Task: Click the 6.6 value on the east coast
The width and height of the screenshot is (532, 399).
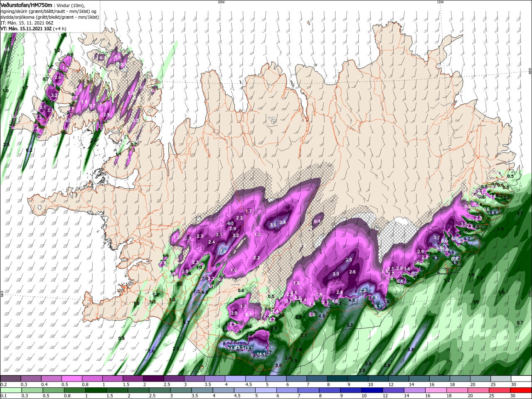Action: 493,213
